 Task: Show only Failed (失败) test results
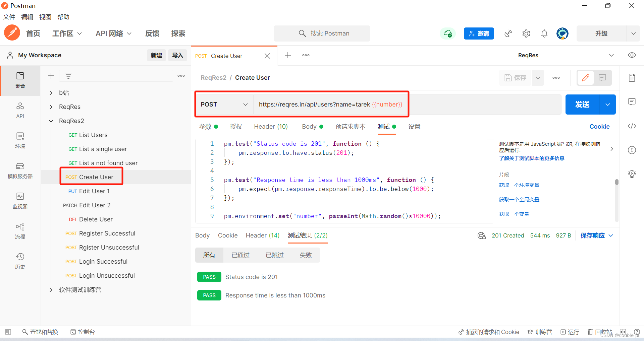click(306, 255)
